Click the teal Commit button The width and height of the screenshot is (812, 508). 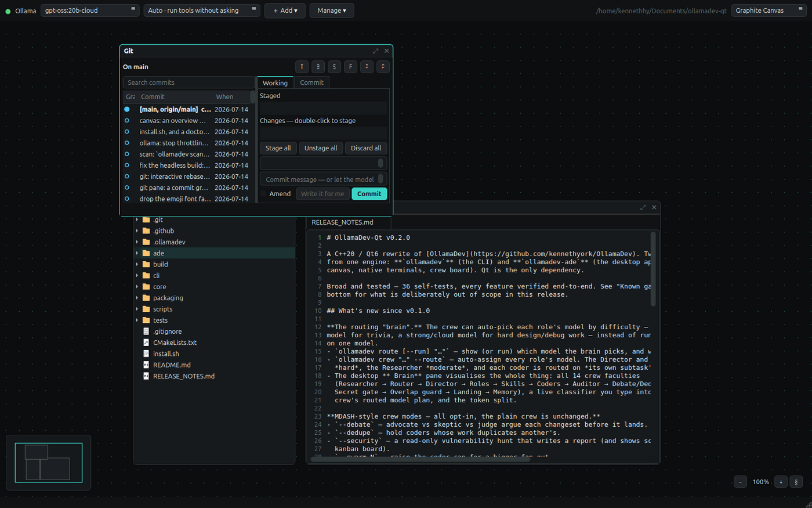pos(369,194)
